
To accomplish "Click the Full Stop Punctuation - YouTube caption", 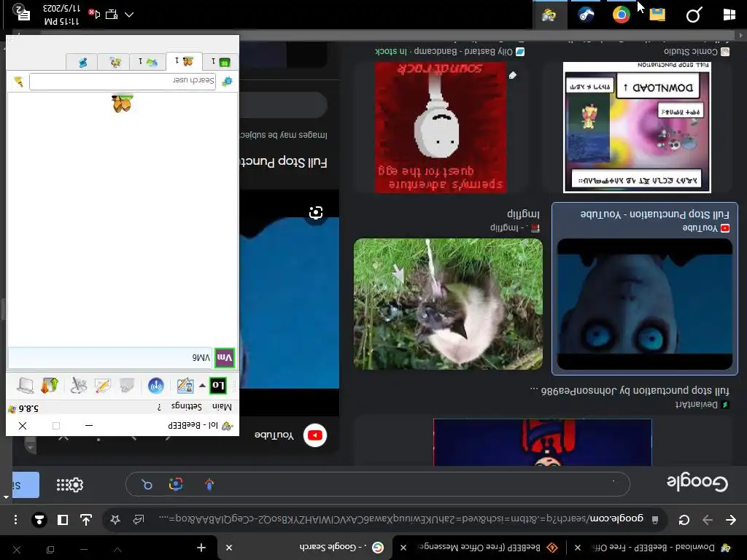I will pos(654,214).
